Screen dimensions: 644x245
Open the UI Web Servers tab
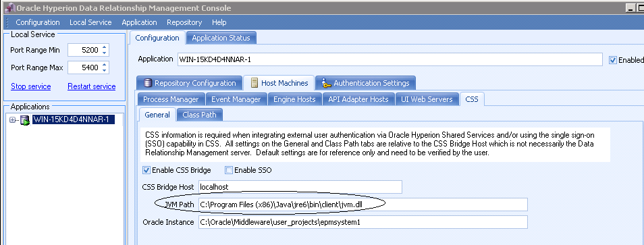pos(427,99)
